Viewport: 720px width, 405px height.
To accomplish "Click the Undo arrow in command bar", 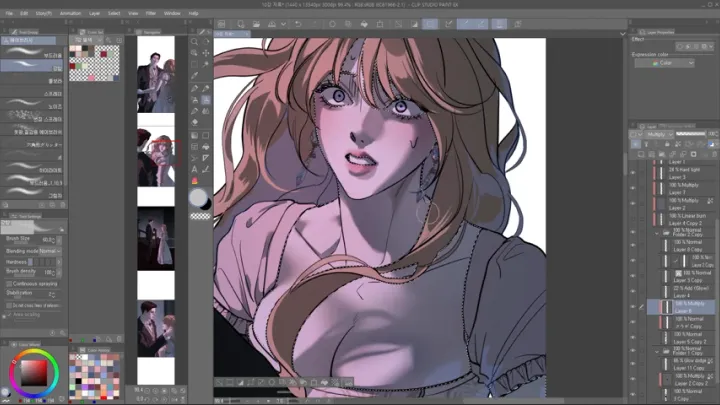I will (x=298, y=24).
